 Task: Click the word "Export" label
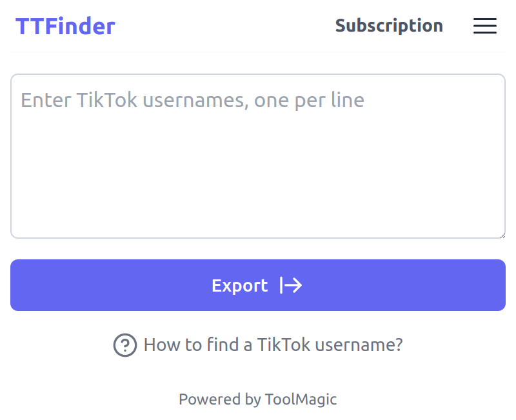coord(239,285)
